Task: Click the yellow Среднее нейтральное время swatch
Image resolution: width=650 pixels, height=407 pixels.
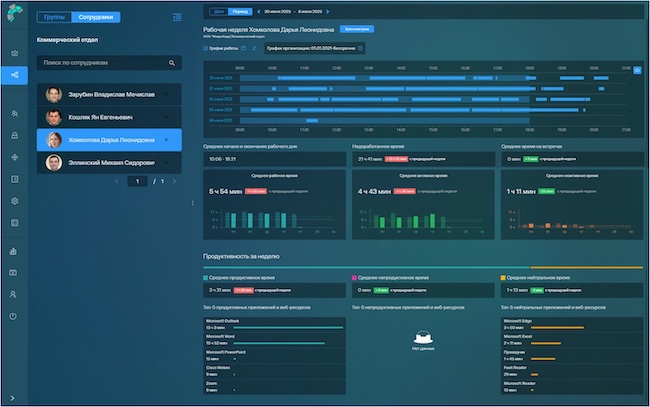Action: pyautogui.click(x=503, y=278)
